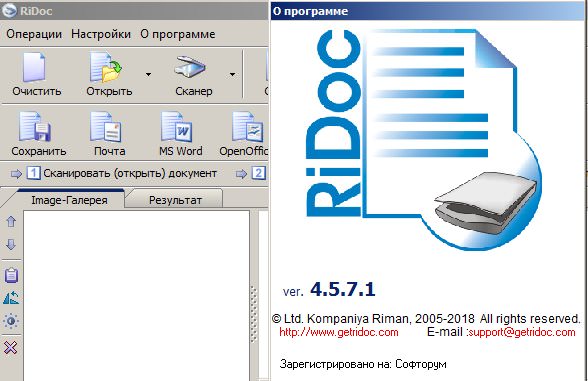Screen dimensions: 588x381
Task: Switch to the Image-Галерея tab
Action: [x=69, y=200]
